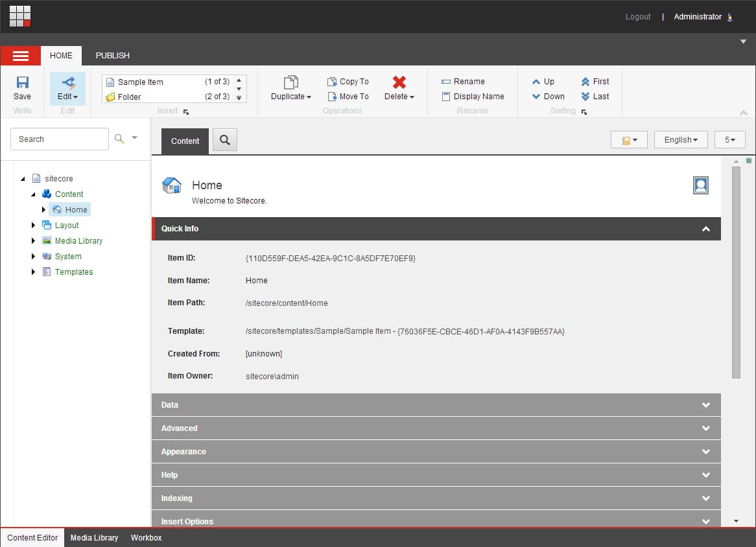Collapse the Quick Info section

coord(706,229)
